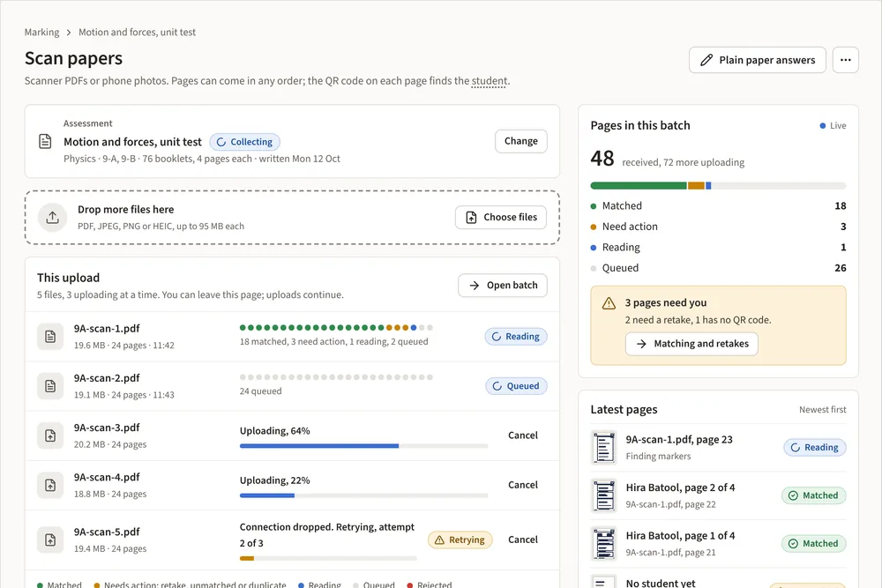The height and width of the screenshot is (588, 882).
Task: Click Reading badge for 9A-scan-1.pdf, page 23
Action: click(815, 448)
